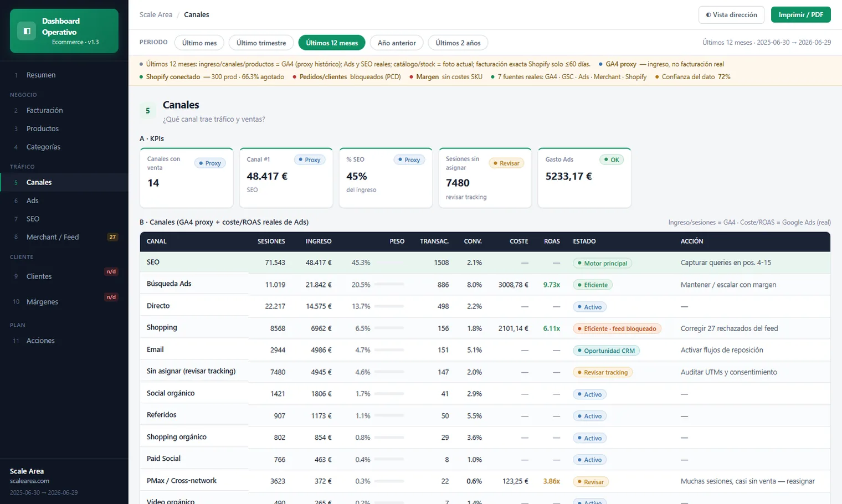
Task: Click the Proxy badge on the Canal #1 card
Action: pos(309,160)
